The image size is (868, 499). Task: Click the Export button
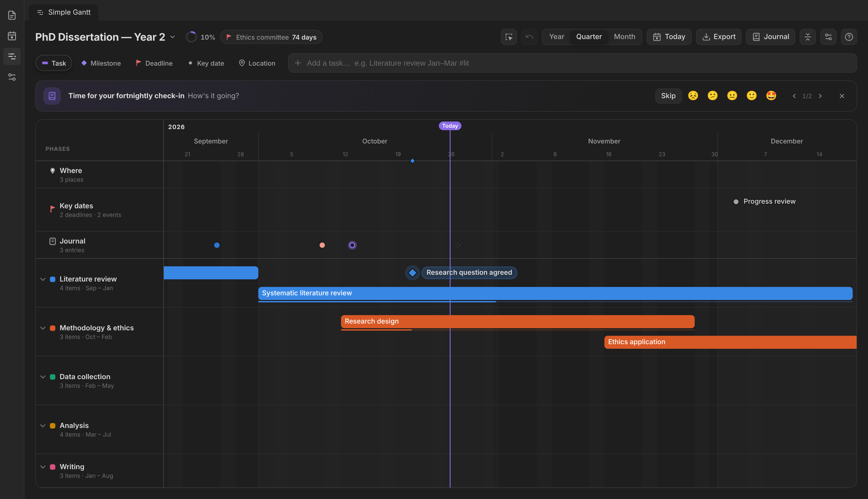tap(719, 37)
